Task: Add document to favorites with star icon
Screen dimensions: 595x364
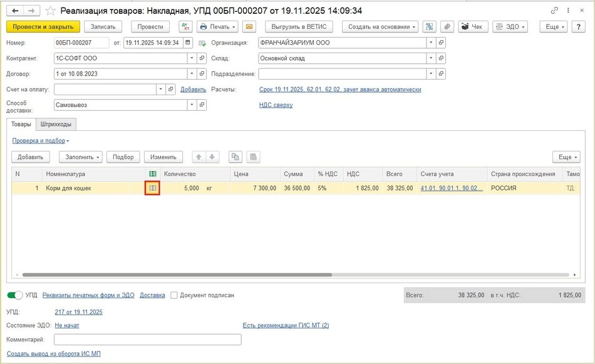Action: (51, 11)
